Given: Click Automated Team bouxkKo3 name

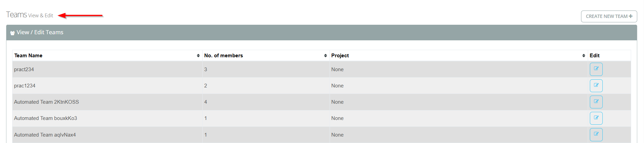Looking at the screenshot, I should tap(45, 118).
